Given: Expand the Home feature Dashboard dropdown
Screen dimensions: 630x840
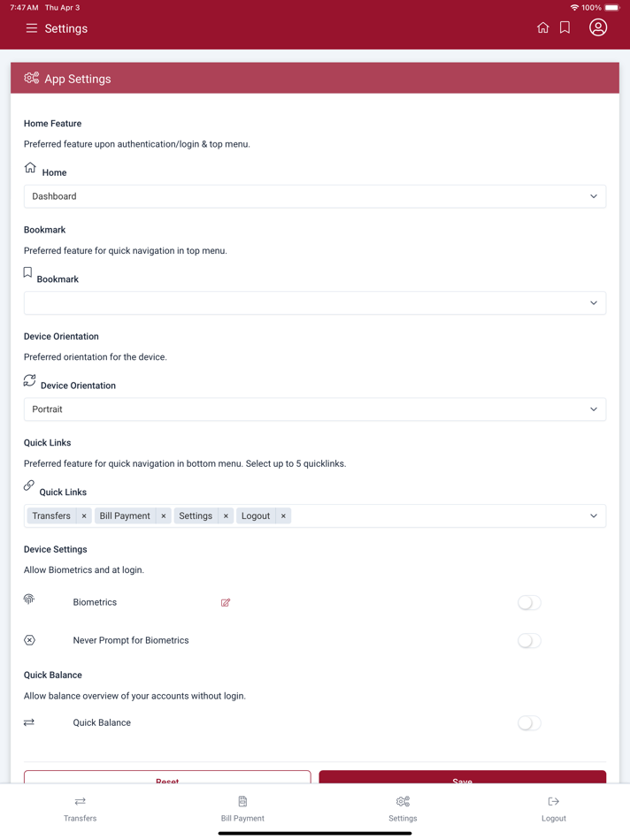Looking at the screenshot, I should (315, 196).
